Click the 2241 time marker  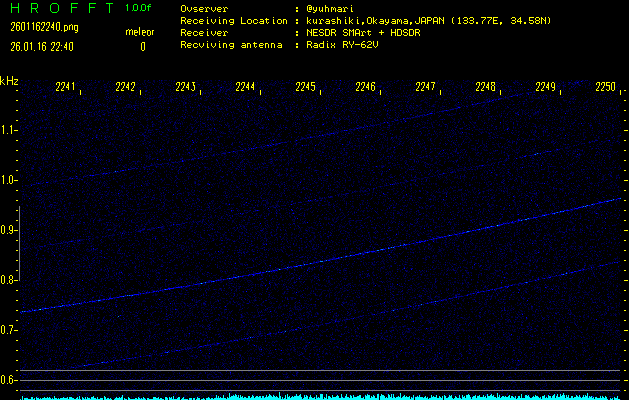67,87
